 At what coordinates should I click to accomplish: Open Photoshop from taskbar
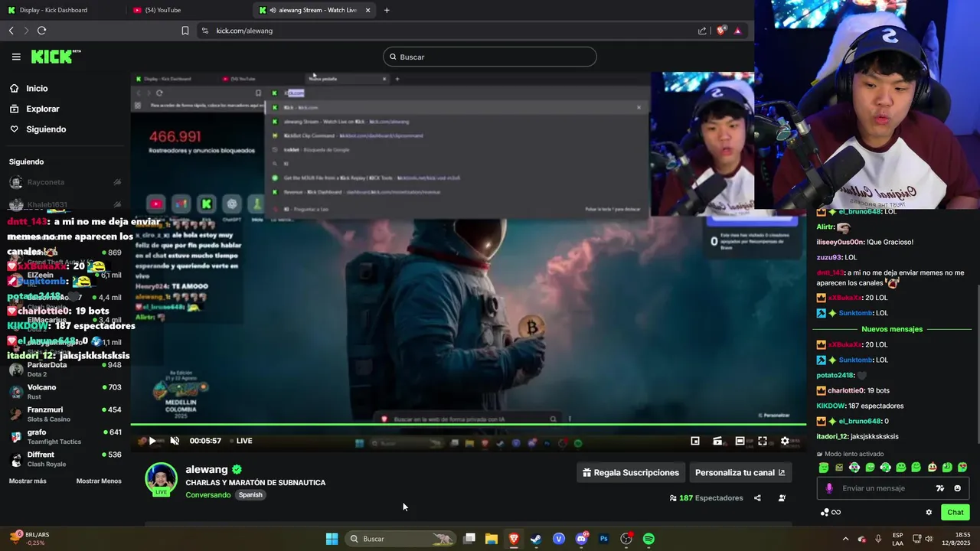[x=603, y=539]
